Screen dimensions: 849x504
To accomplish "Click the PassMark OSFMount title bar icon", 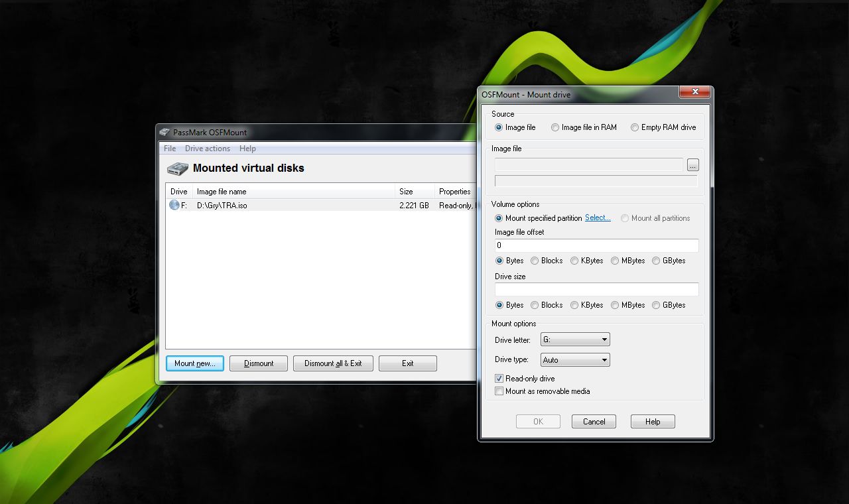I will coord(164,132).
